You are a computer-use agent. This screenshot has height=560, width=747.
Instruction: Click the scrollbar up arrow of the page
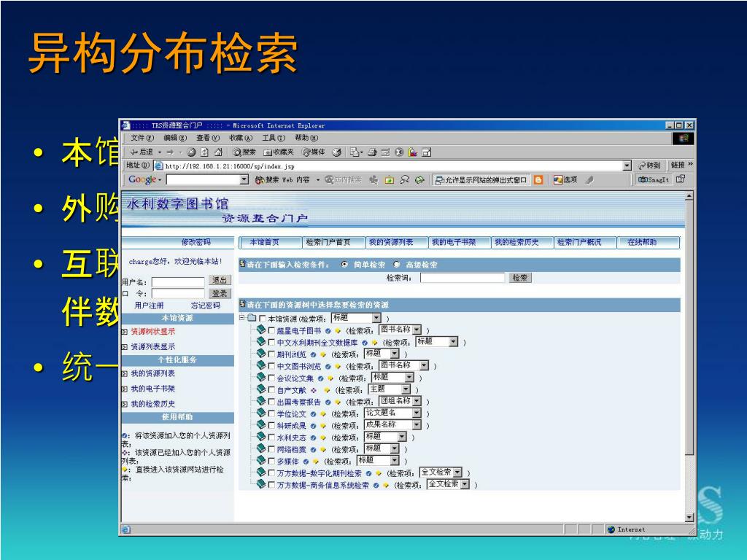689,195
